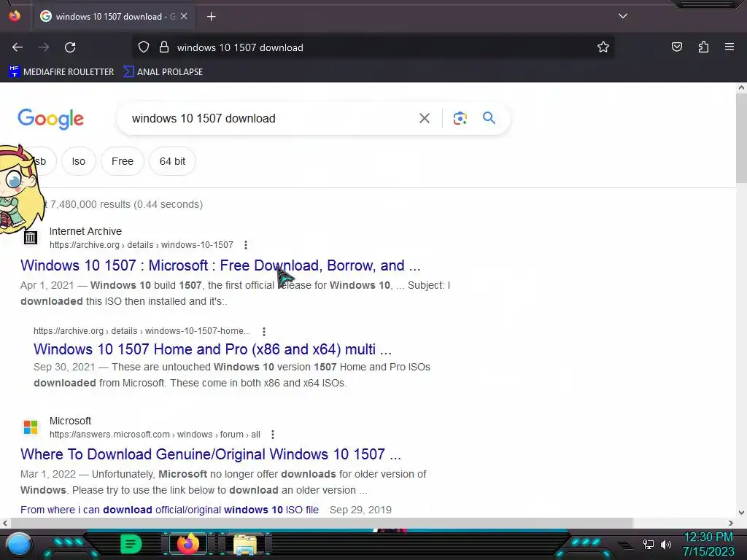Open File Explorer from the taskbar
The image size is (747, 560).
click(x=245, y=545)
